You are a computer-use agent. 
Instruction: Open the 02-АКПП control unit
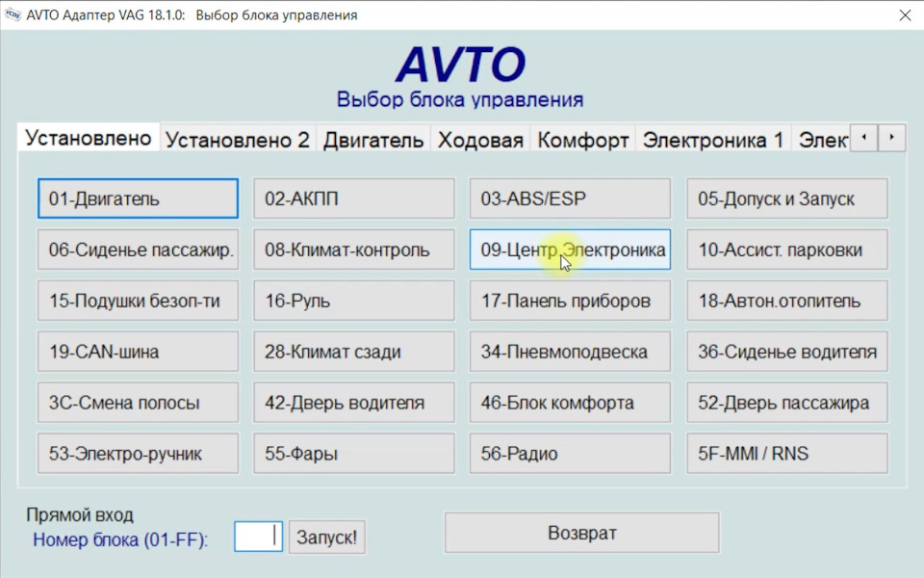pos(354,198)
